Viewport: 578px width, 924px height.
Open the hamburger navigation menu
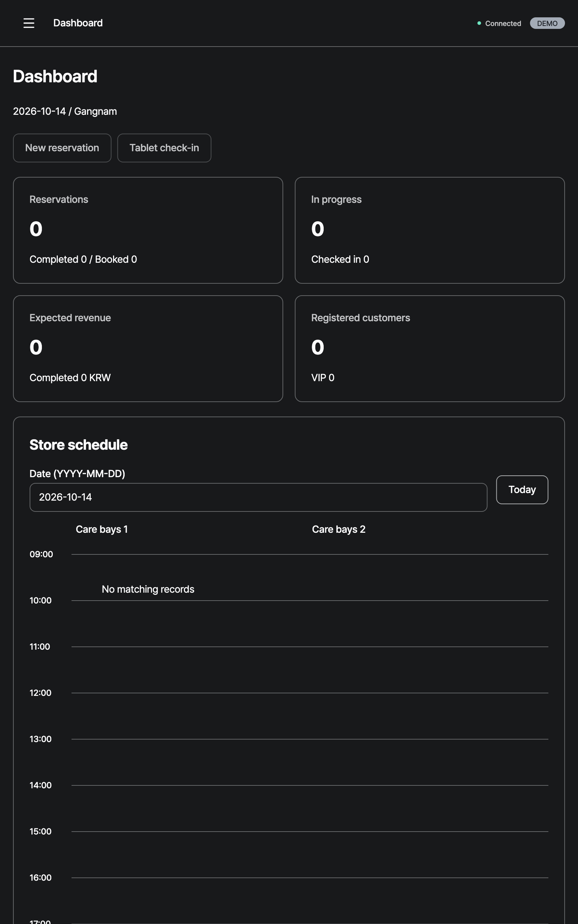(x=29, y=23)
